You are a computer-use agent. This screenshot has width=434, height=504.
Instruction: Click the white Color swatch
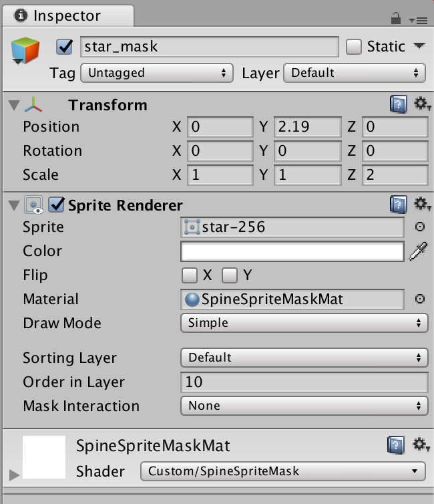tap(292, 251)
